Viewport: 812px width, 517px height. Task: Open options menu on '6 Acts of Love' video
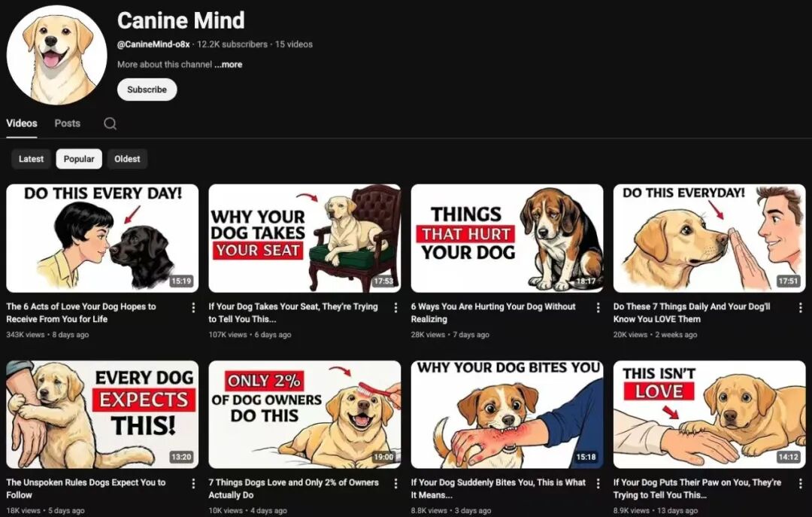pyautogui.click(x=193, y=307)
